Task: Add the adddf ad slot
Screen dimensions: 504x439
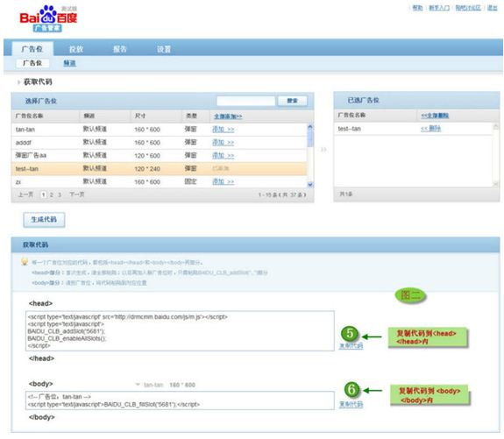Action: pos(223,142)
